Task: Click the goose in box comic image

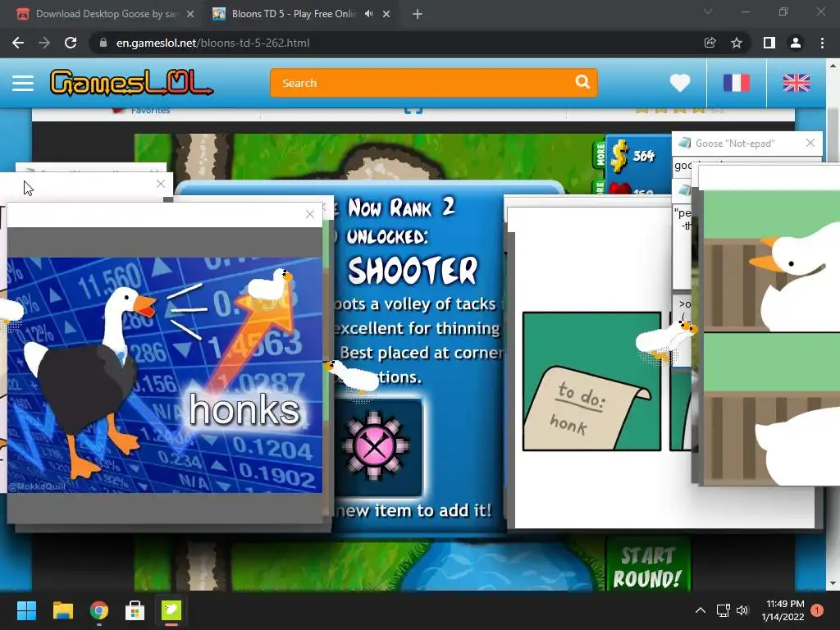Action: (x=771, y=337)
